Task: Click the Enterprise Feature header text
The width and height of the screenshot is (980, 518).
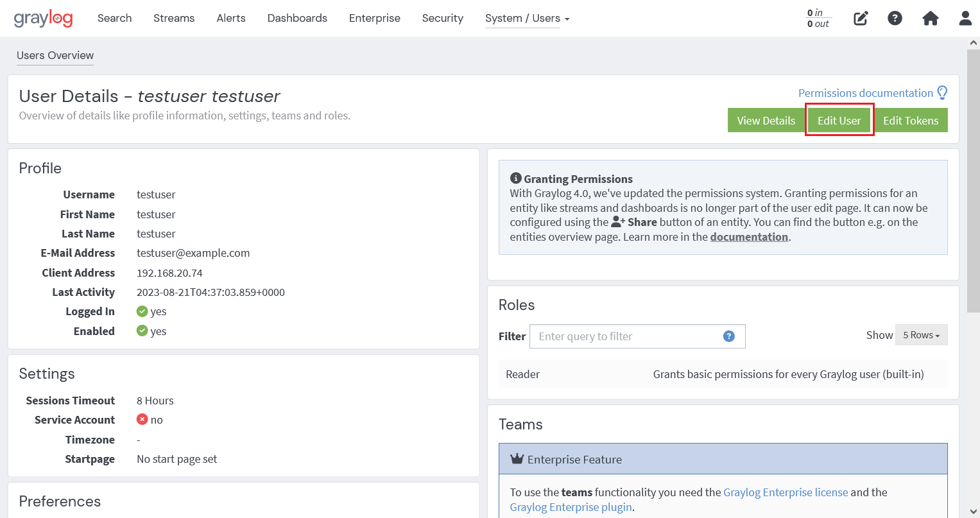Action: pos(574,460)
